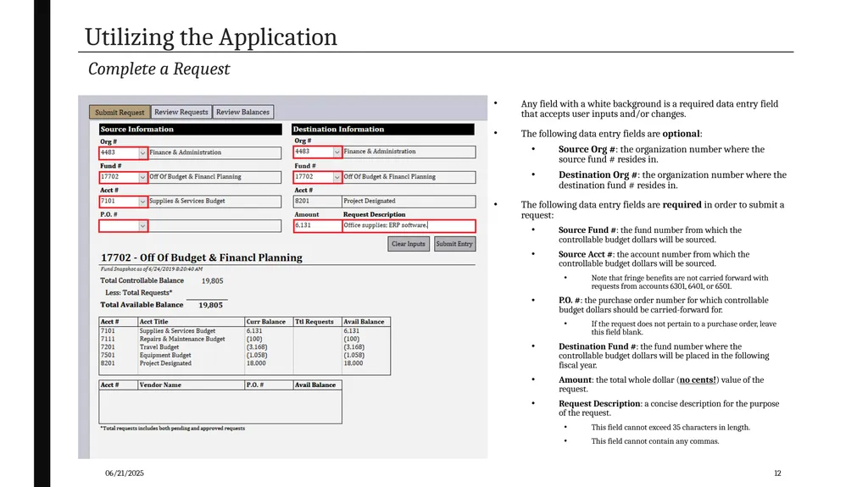Click the Submit Entry button

(454, 244)
